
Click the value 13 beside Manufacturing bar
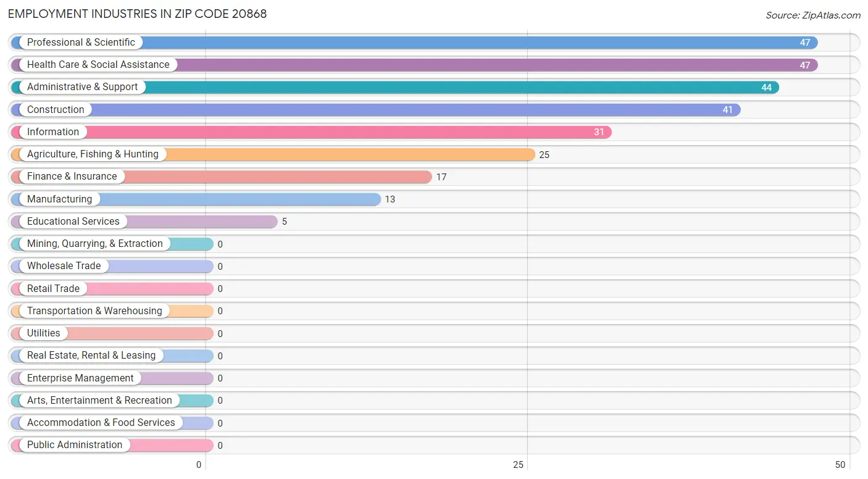390,199
